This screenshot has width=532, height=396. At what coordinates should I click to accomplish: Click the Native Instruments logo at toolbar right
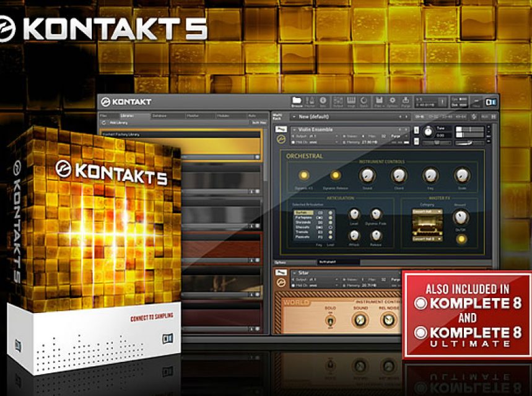tap(491, 102)
